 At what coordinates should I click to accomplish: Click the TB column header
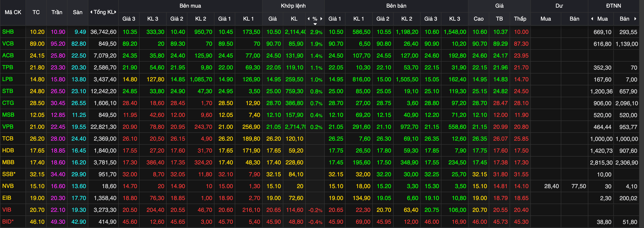[499, 19]
